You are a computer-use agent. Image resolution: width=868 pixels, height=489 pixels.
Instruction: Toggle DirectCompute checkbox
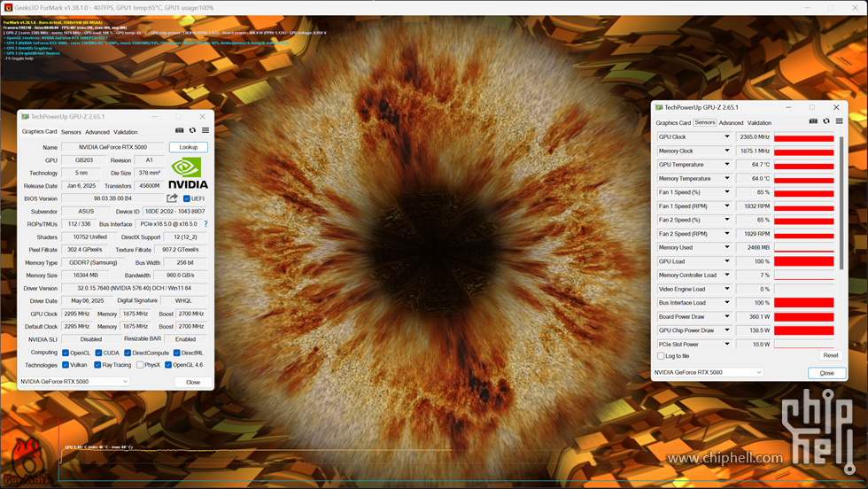[x=128, y=353]
